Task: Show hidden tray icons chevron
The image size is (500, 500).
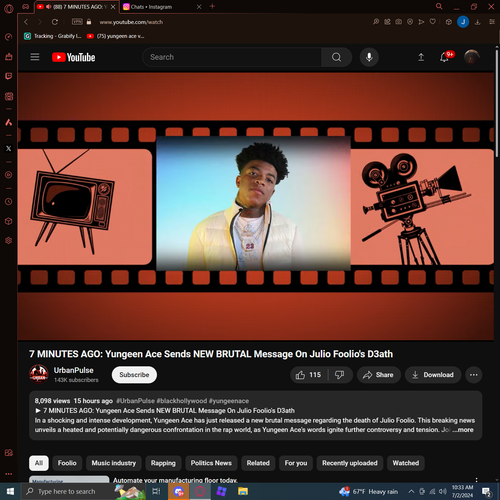Action: tap(411, 491)
